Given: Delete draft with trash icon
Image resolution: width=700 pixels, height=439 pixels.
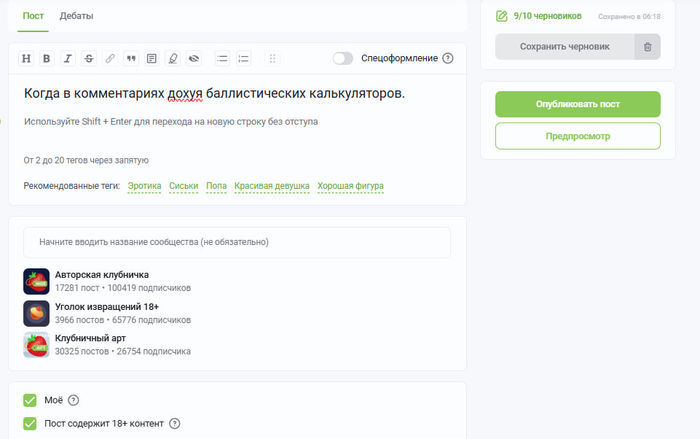Looking at the screenshot, I should coord(647,46).
